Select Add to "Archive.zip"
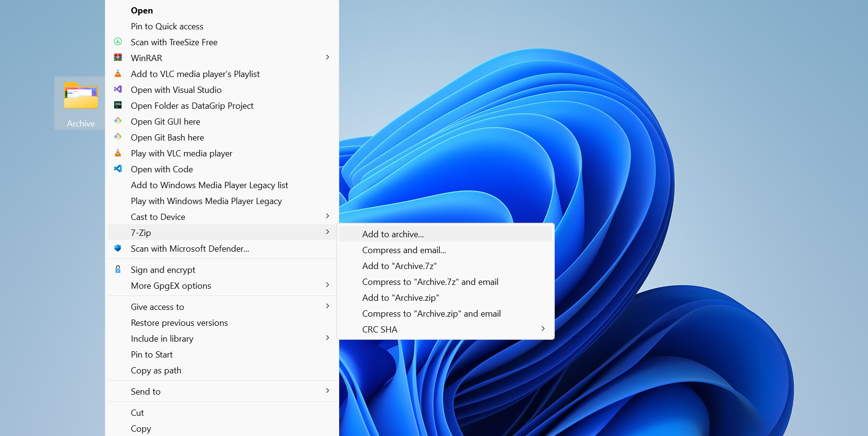868x436 pixels. tap(400, 298)
